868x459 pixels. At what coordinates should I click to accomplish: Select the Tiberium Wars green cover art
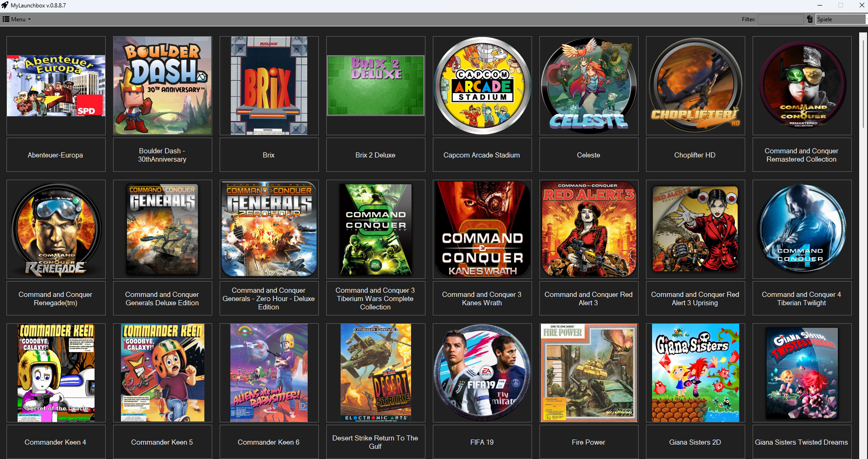(376, 229)
